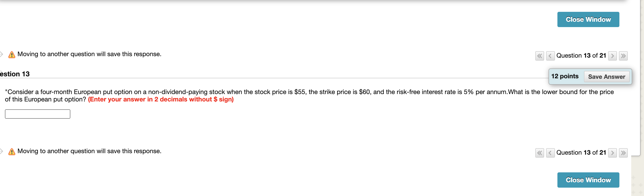Advance to next question with top right arrow
644x196 pixels.
coord(612,56)
